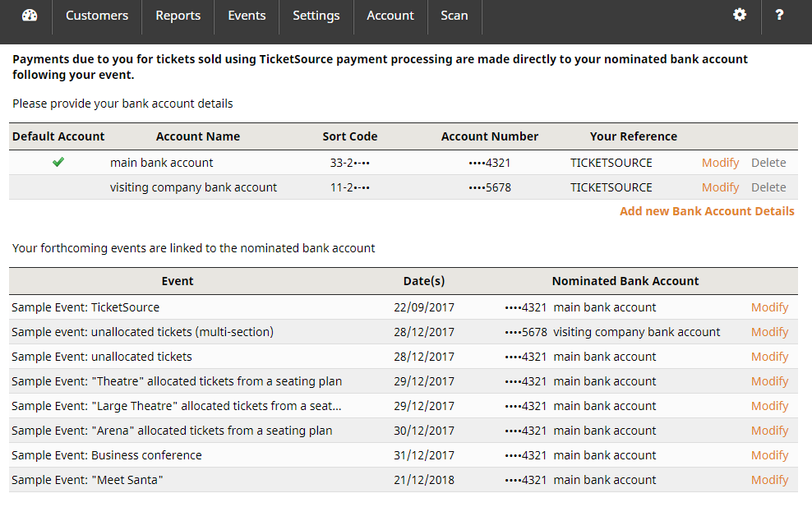Modify bank account for Sample Event: TicketSource
Screen dimensions: 812x521
(769, 307)
